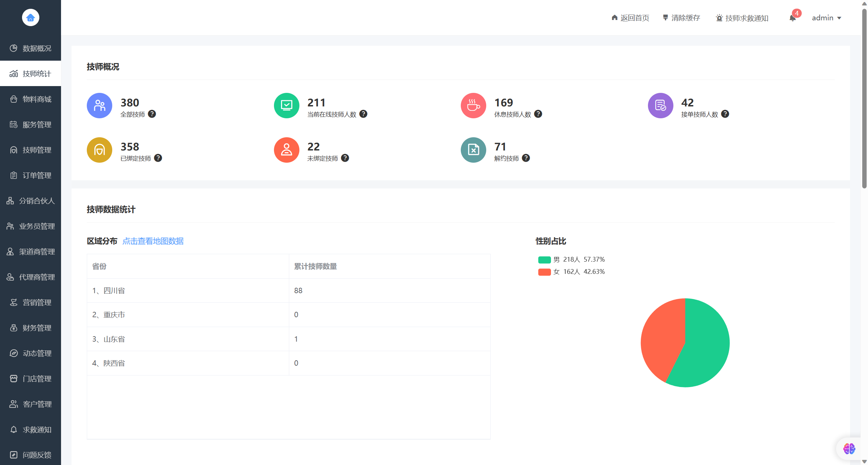Click the 1、四川省 table row
Viewport: 868px width, 465px height.
pyautogui.click(x=289, y=290)
